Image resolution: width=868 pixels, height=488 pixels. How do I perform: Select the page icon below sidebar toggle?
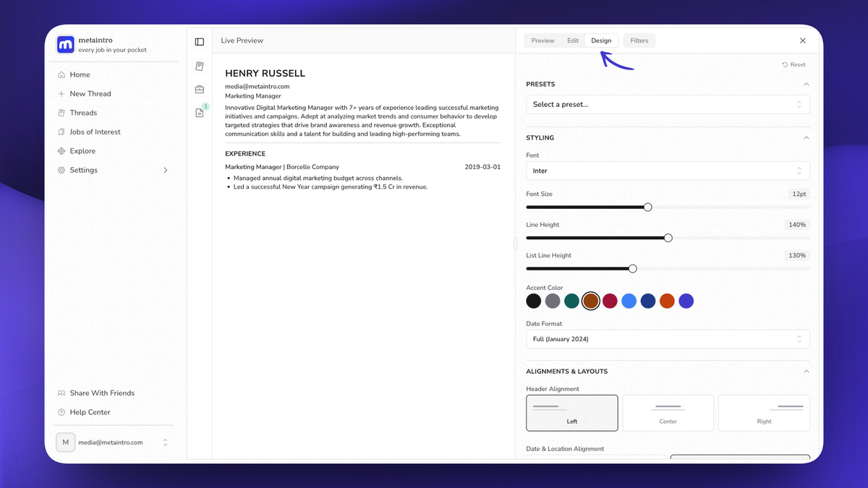click(x=200, y=67)
